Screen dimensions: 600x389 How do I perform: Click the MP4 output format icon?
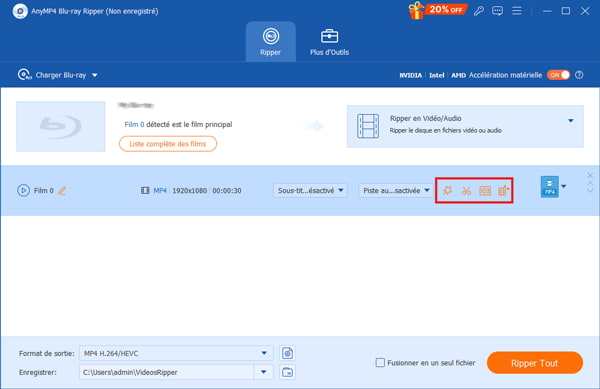(549, 187)
